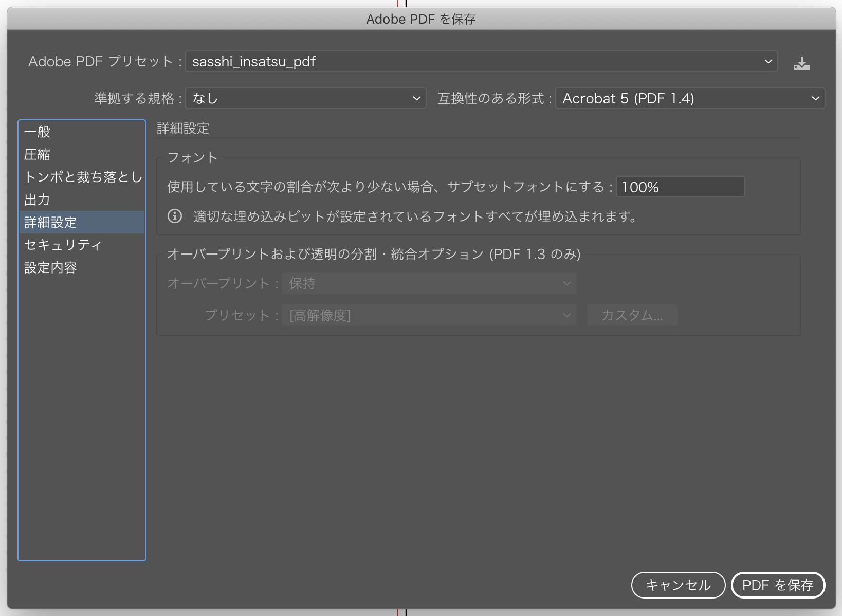Click the 100% subset font field
This screenshot has width=842, height=616.
(680, 187)
